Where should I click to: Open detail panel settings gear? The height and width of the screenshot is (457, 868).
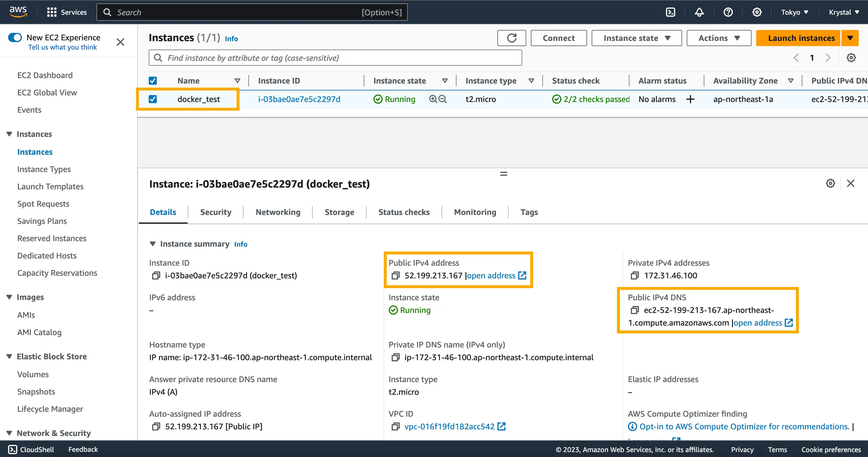[830, 183]
